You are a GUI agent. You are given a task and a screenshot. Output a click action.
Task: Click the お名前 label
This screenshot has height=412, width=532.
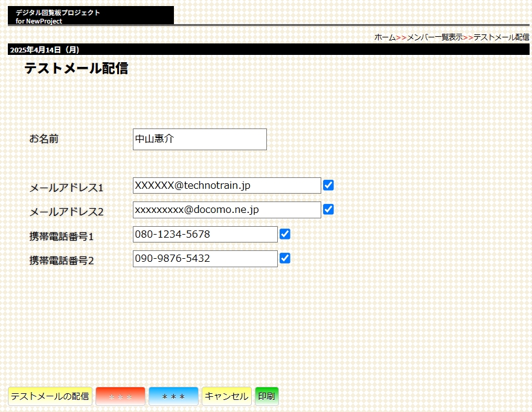click(x=43, y=139)
